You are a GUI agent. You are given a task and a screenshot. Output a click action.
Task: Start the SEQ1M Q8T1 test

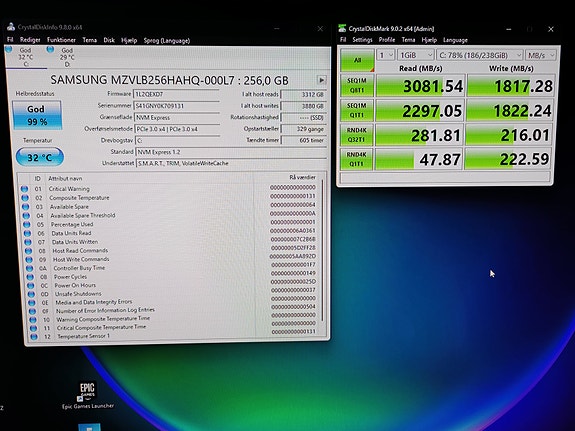[357, 85]
